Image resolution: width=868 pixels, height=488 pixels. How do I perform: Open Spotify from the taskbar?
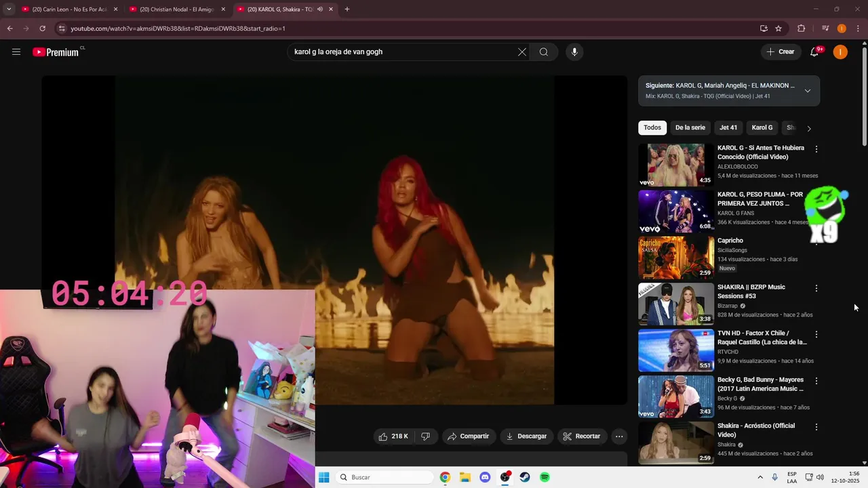pyautogui.click(x=545, y=477)
